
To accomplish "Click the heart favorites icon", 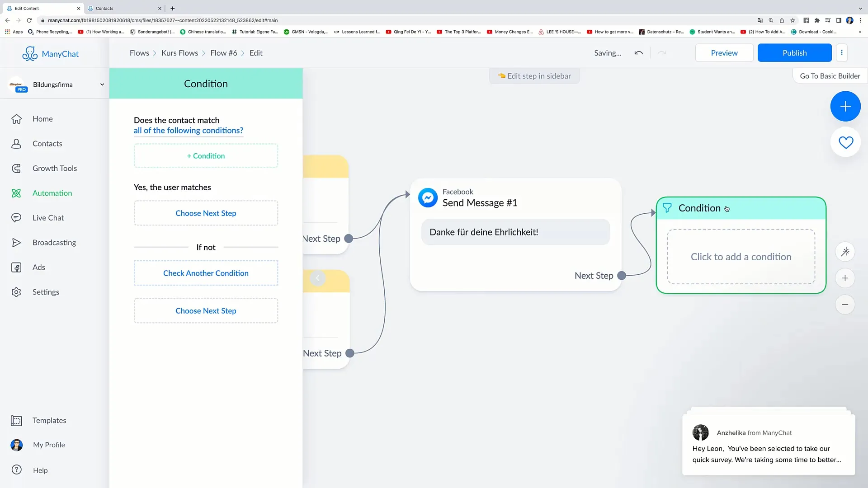I will click(x=845, y=142).
